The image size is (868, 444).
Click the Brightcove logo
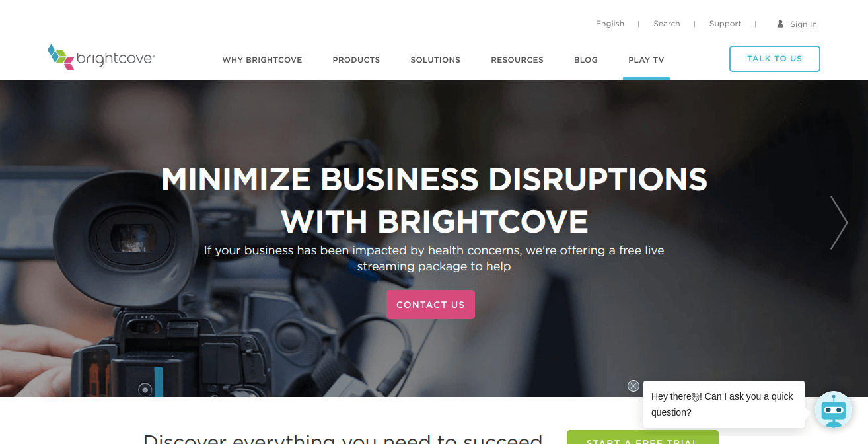(101, 57)
